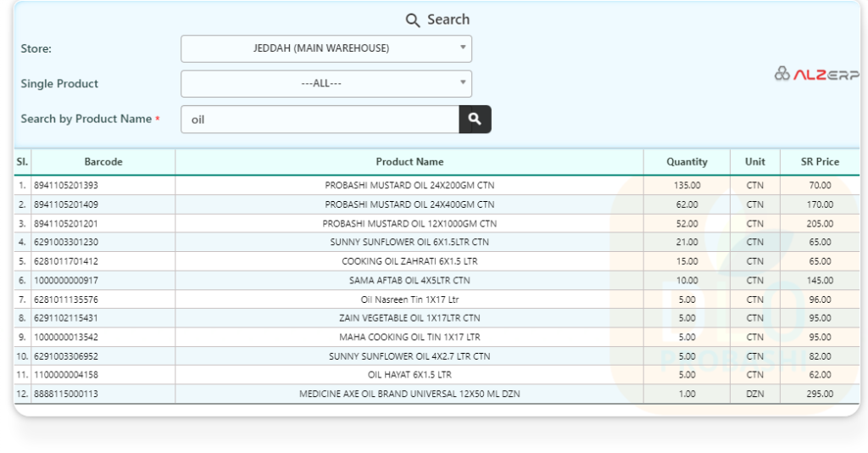Click price 145.00
Image resolution: width=868 pixels, height=453 pixels.
point(820,280)
